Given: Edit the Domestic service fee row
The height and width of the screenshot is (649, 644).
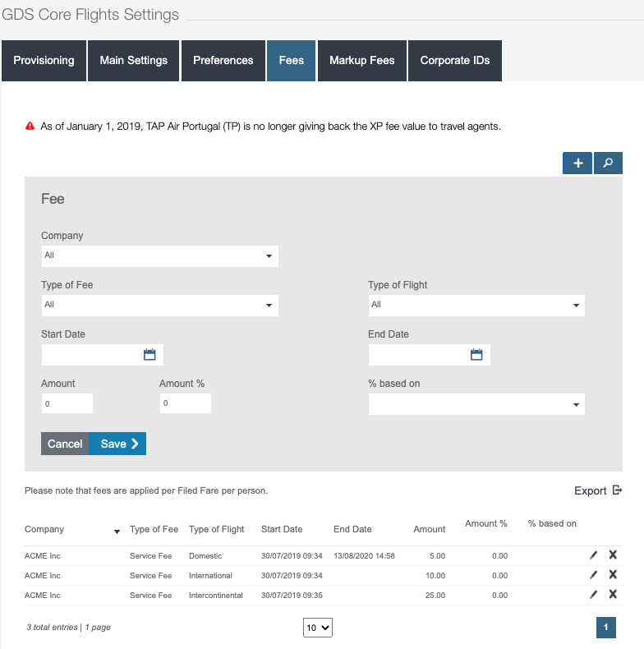Looking at the screenshot, I should (x=594, y=555).
